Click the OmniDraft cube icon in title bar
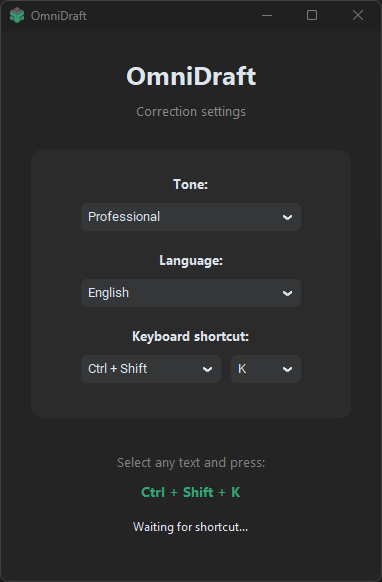Image resolution: width=382 pixels, height=582 pixels. click(x=17, y=16)
